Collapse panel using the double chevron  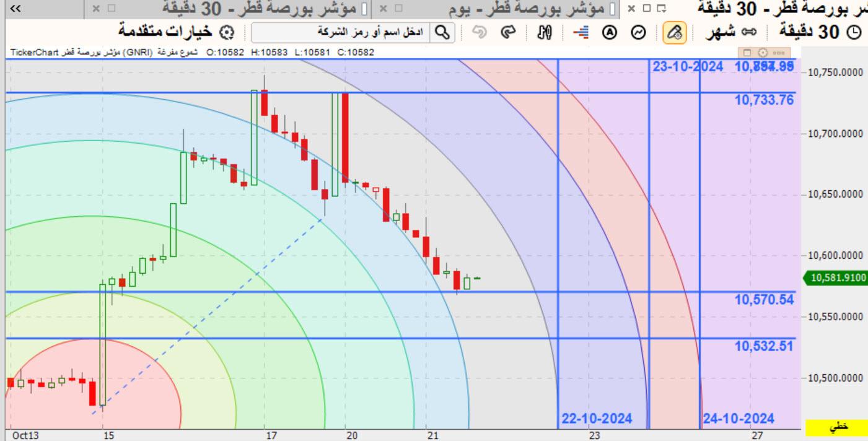point(15,9)
